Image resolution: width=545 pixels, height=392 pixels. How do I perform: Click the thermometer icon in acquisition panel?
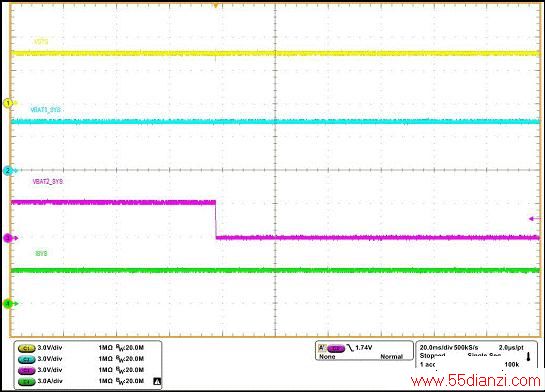point(529,357)
